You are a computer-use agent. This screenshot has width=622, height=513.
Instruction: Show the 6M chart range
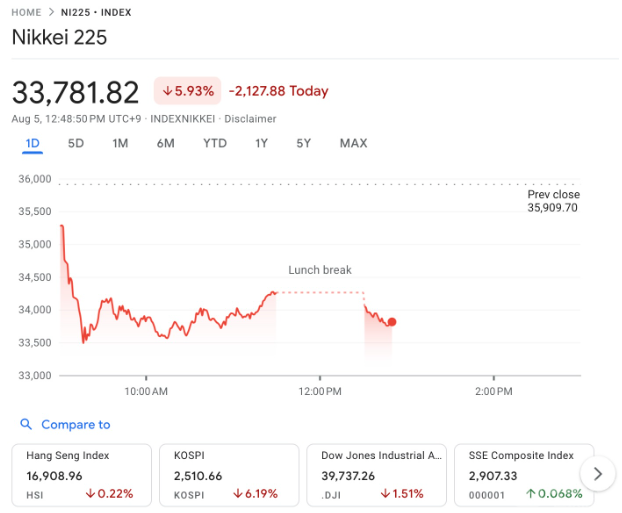165,143
